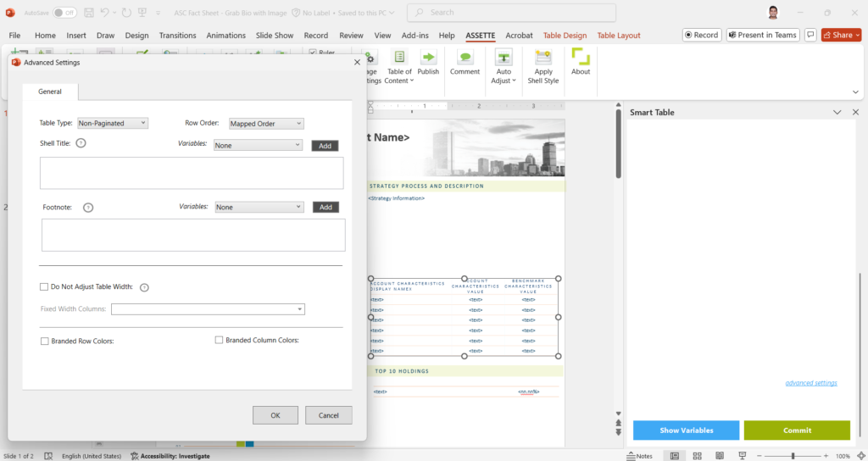Click inside the Footnote text box

[193, 235]
